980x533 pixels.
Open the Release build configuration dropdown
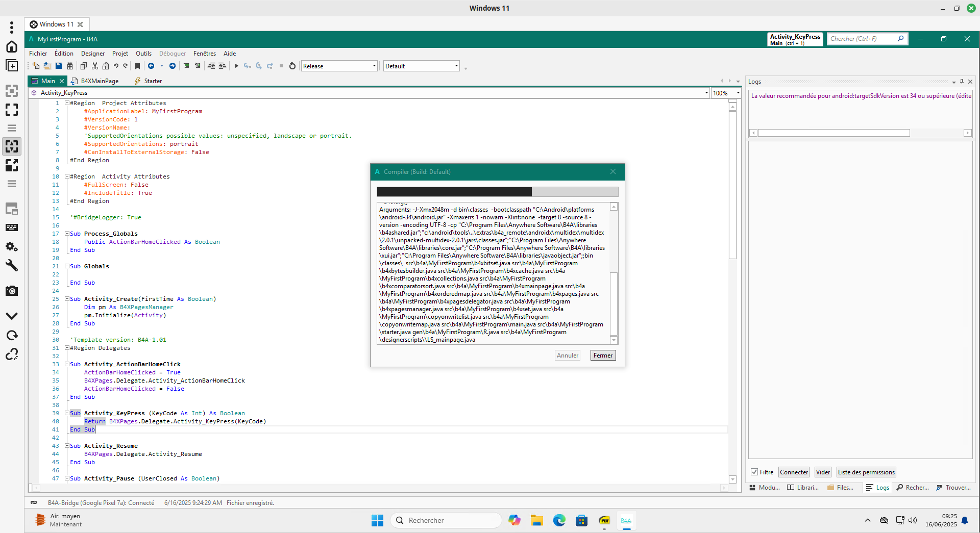click(x=373, y=66)
